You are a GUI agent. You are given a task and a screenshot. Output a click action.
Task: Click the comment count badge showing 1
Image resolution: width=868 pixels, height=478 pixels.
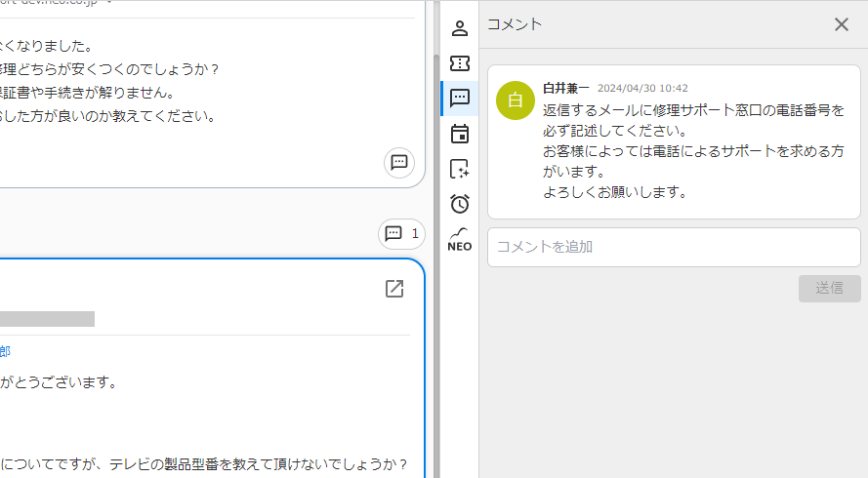(402, 233)
